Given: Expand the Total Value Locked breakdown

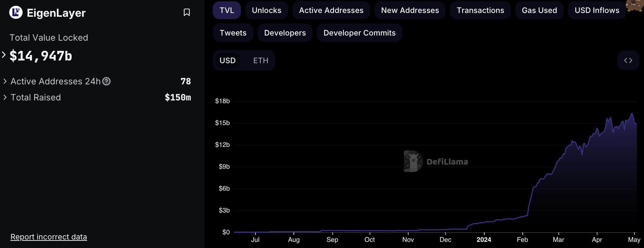Looking at the screenshot, I should (x=4, y=55).
